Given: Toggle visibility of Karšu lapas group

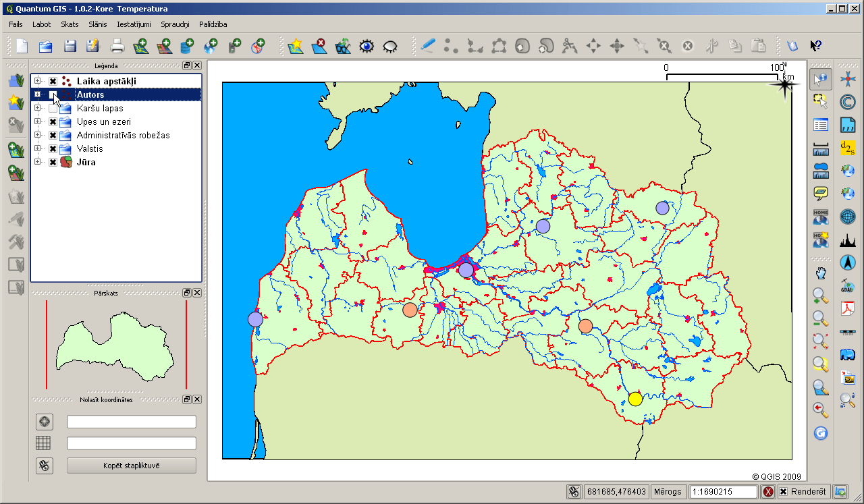Looking at the screenshot, I should (53, 108).
